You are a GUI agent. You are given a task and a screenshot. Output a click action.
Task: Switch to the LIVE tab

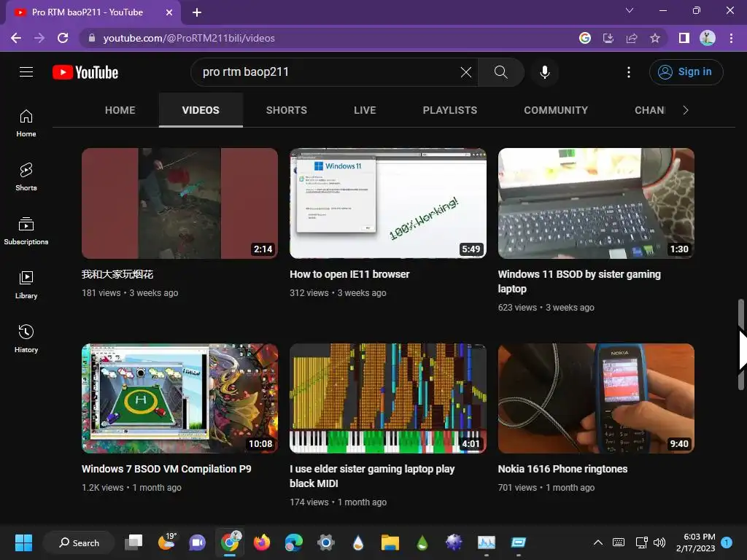(x=365, y=110)
